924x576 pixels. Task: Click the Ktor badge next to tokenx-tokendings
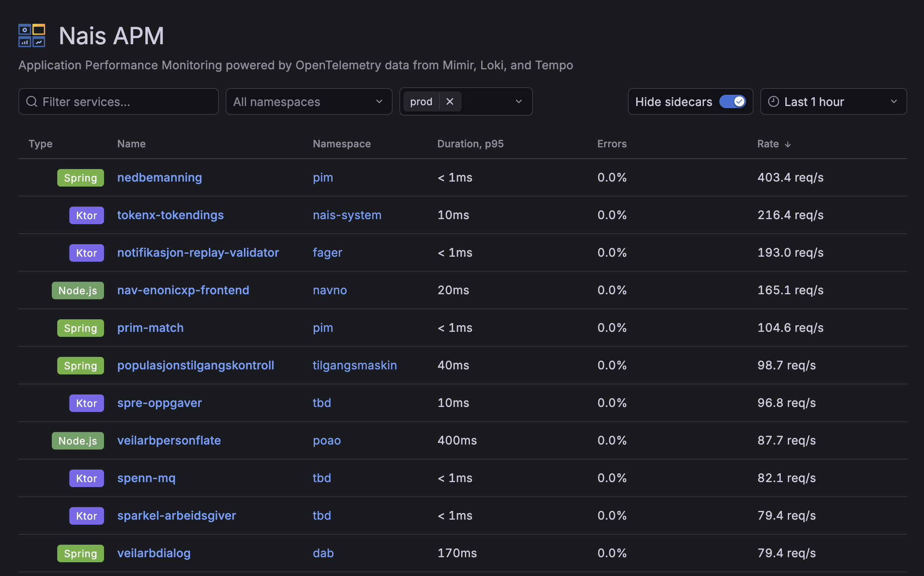[x=86, y=215]
